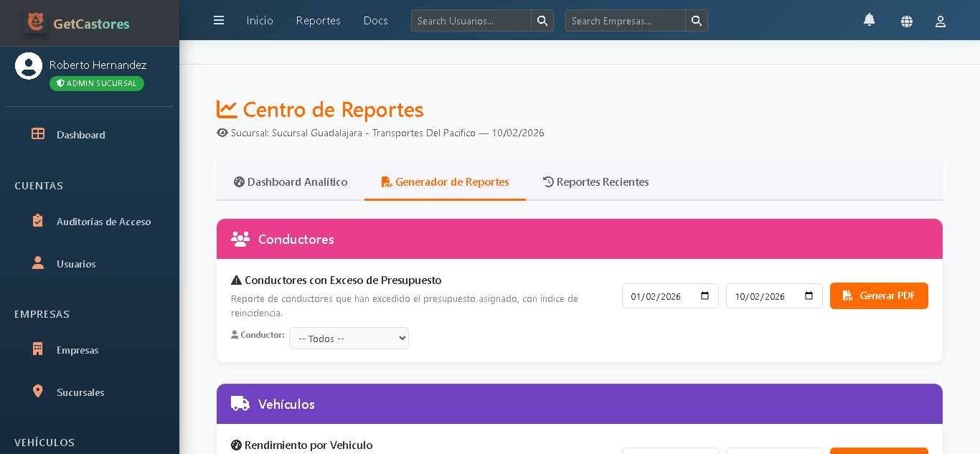
Task: Click the GetCastores beaver logo
Action: 39,22
